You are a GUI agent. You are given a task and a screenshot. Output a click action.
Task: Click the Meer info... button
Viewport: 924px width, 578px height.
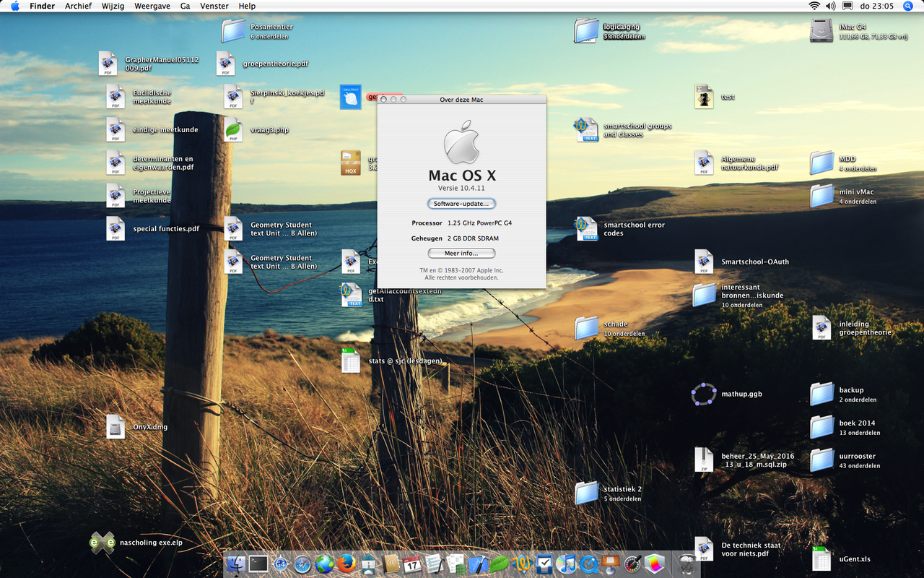461,253
